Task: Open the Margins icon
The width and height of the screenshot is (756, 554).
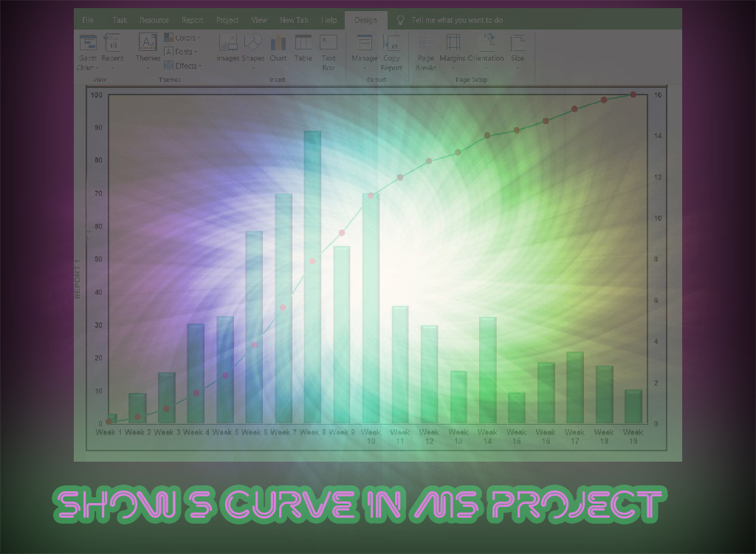Action: [x=453, y=42]
